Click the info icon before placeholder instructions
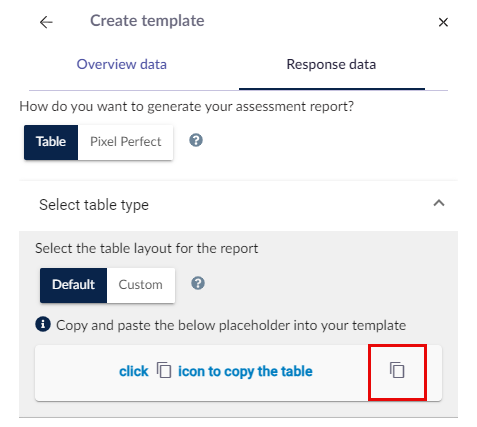Screen dimensions: 477x427 point(43,324)
